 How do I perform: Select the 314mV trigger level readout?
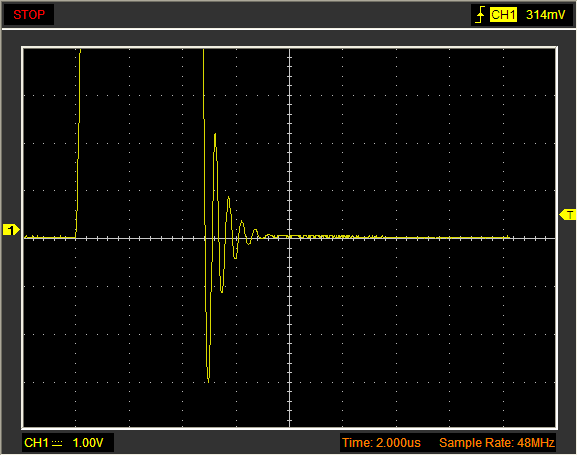[545, 15]
